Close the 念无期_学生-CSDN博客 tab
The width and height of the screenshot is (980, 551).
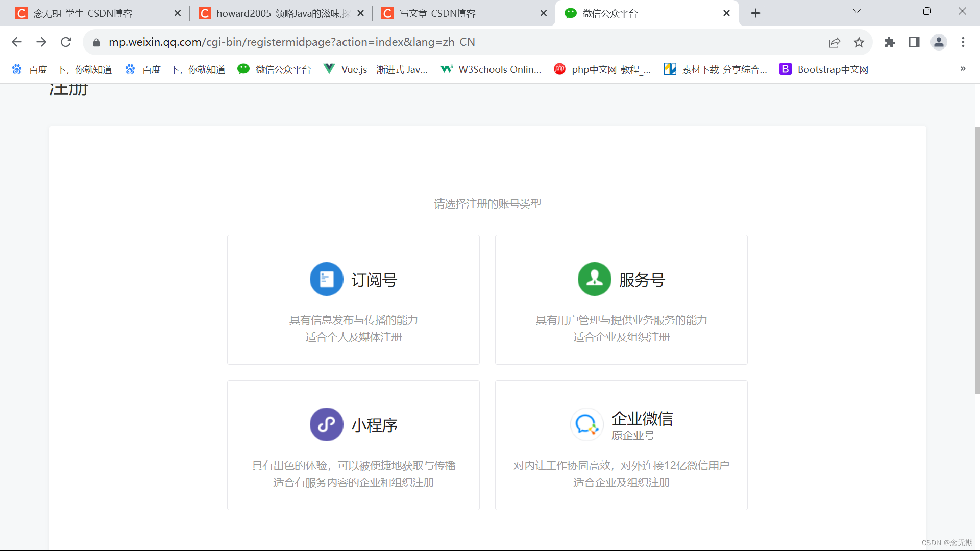coord(178,13)
